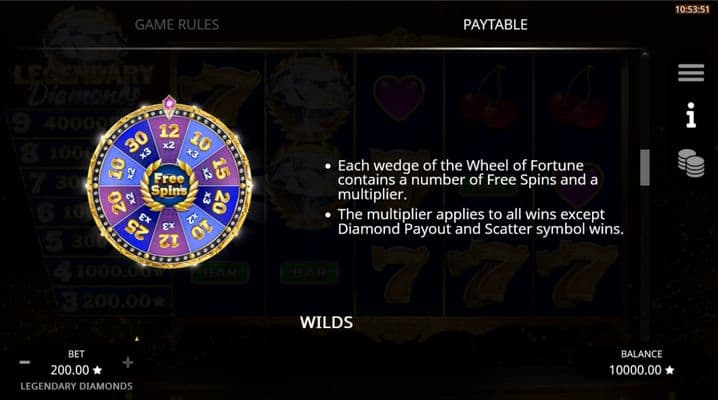The image size is (718, 400).
Task: Click the pink gem wheel pointer
Action: click(x=169, y=103)
